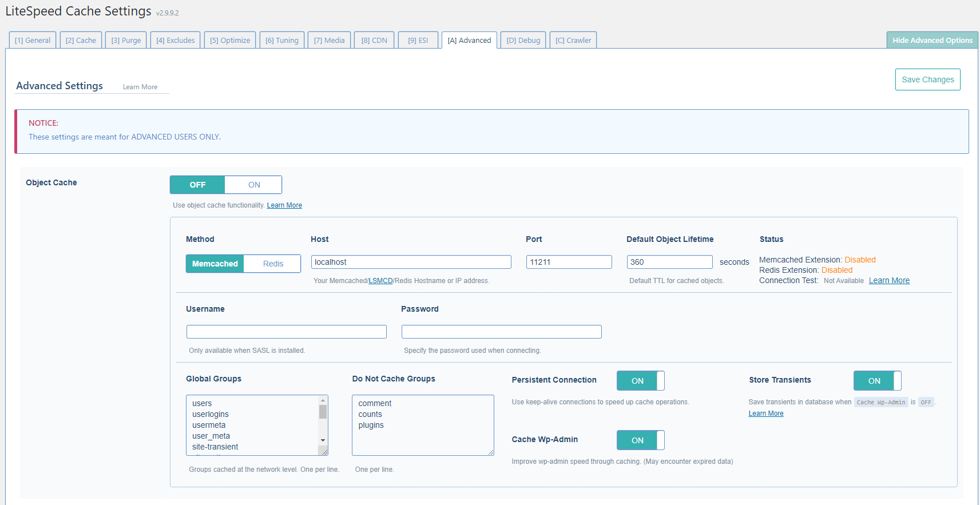980x505 pixels.
Task: Open the [7] Media tab
Action: (x=329, y=40)
